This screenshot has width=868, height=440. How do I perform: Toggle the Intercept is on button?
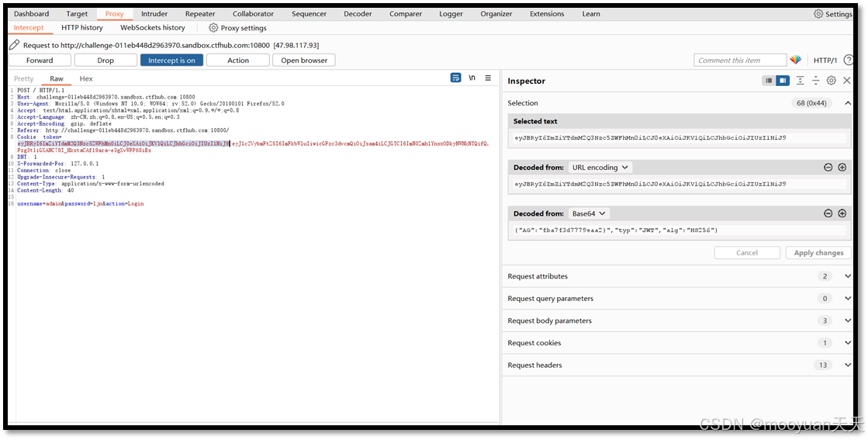pos(171,61)
